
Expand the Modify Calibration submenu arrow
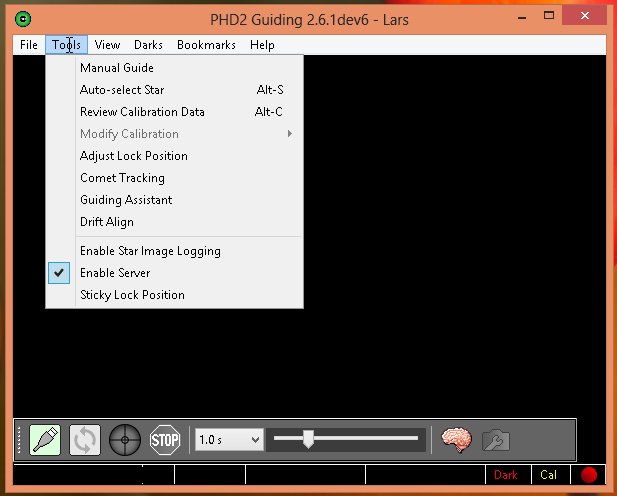pos(290,134)
